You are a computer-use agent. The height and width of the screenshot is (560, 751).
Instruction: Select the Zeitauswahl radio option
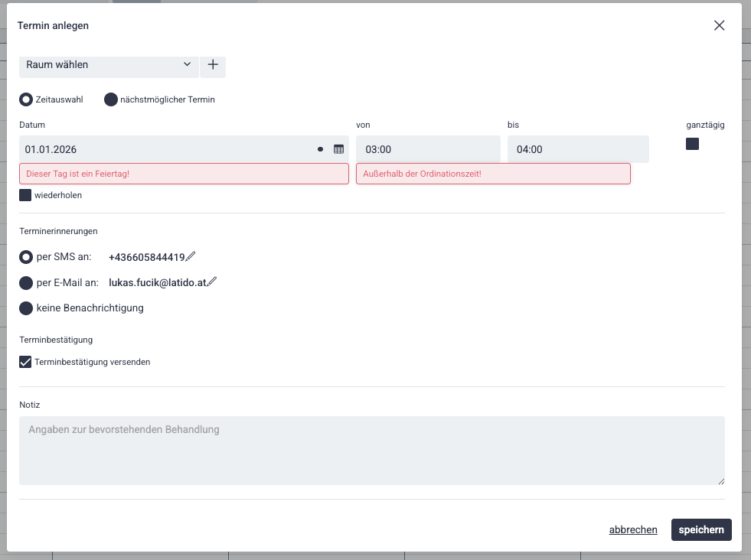pyautogui.click(x=26, y=99)
